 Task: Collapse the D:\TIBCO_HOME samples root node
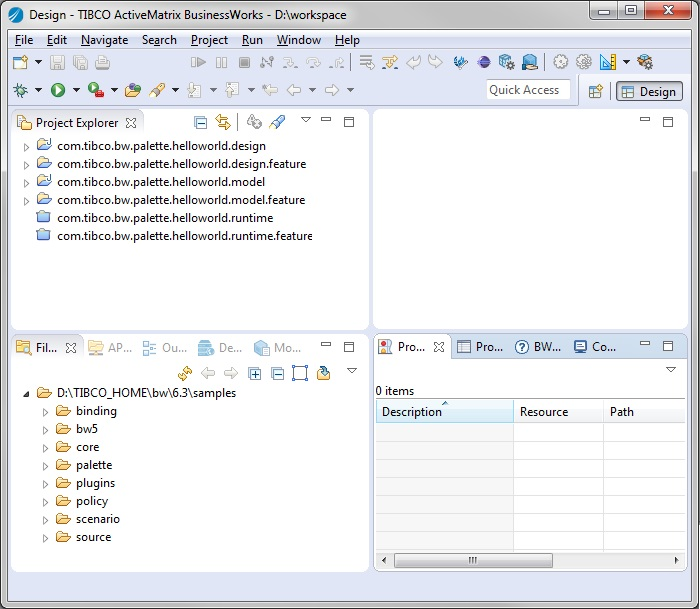point(25,394)
